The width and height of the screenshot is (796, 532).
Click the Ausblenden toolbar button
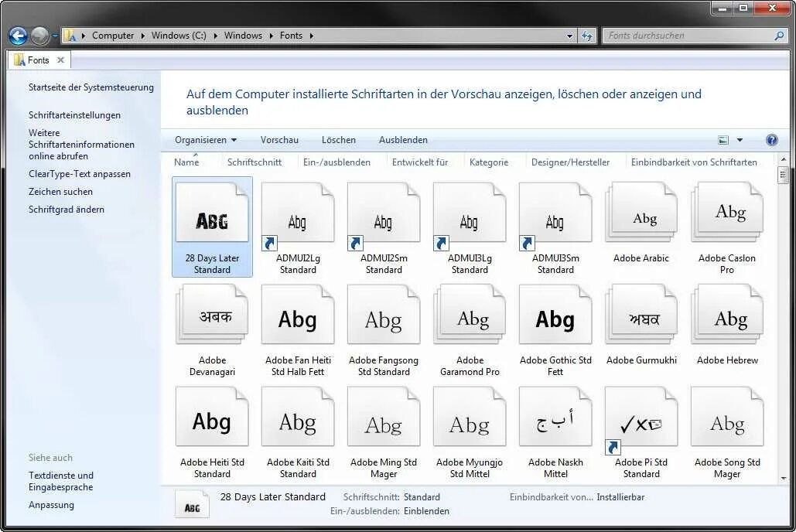tap(403, 140)
